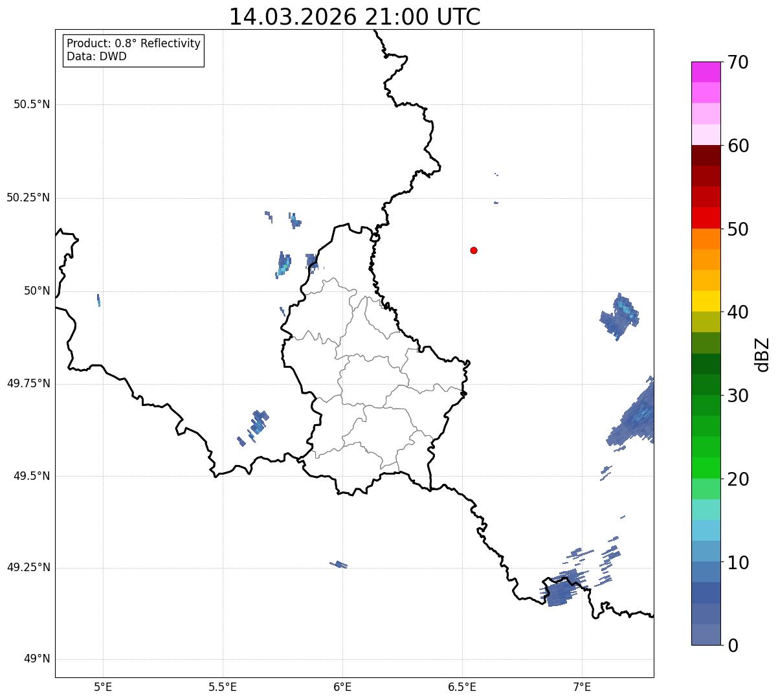The image size is (778, 700).
Task: Click the radar echo near 50.07°N 5.75°E
Action: (283, 264)
